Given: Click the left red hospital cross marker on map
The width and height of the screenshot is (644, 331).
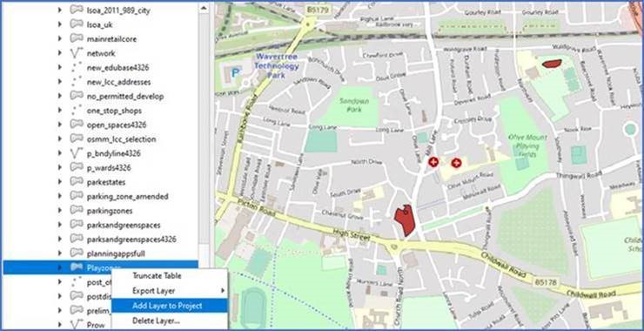Looking at the screenshot, I should 433,162.
